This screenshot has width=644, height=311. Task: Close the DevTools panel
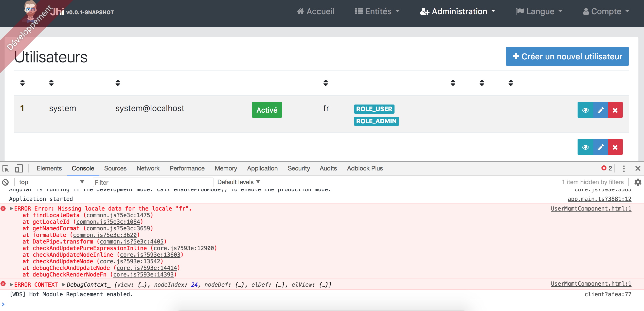tap(638, 168)
